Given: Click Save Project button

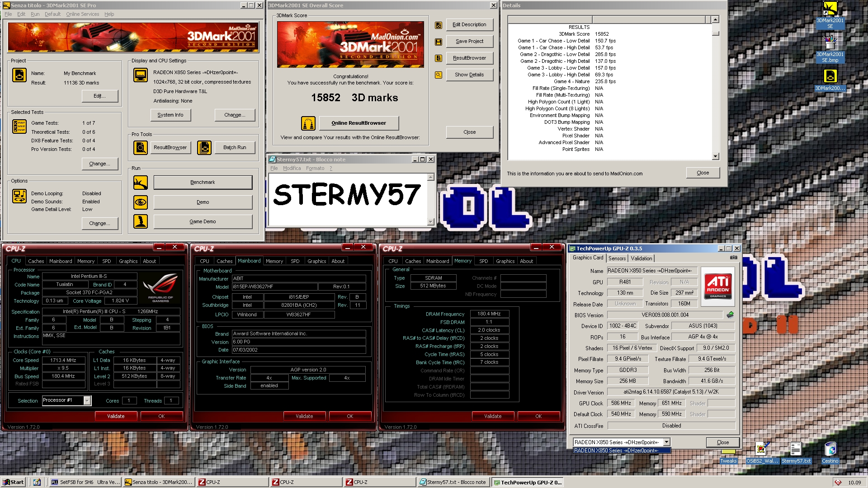Looking at the screenshot, I should [x=470, y=42].
